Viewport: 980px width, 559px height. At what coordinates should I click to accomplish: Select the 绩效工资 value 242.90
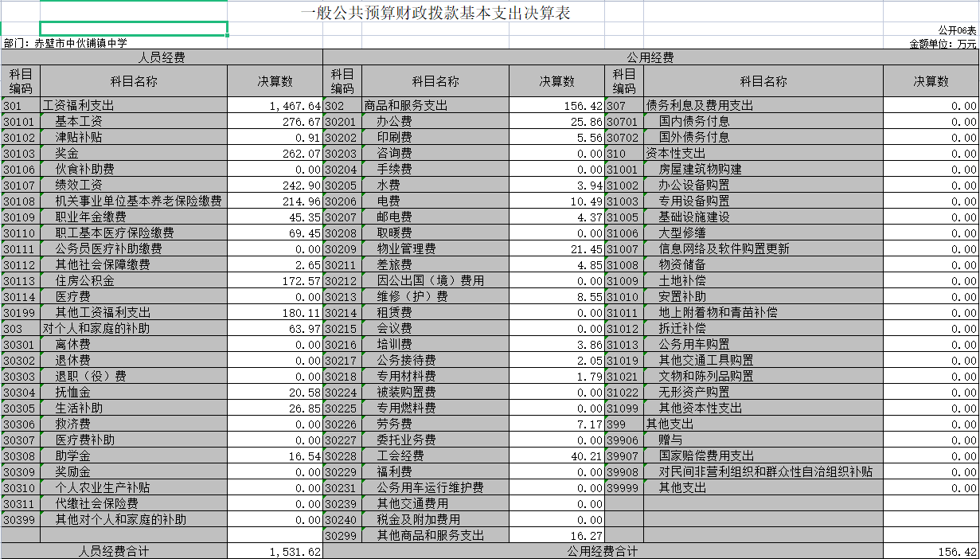[275, 185]
